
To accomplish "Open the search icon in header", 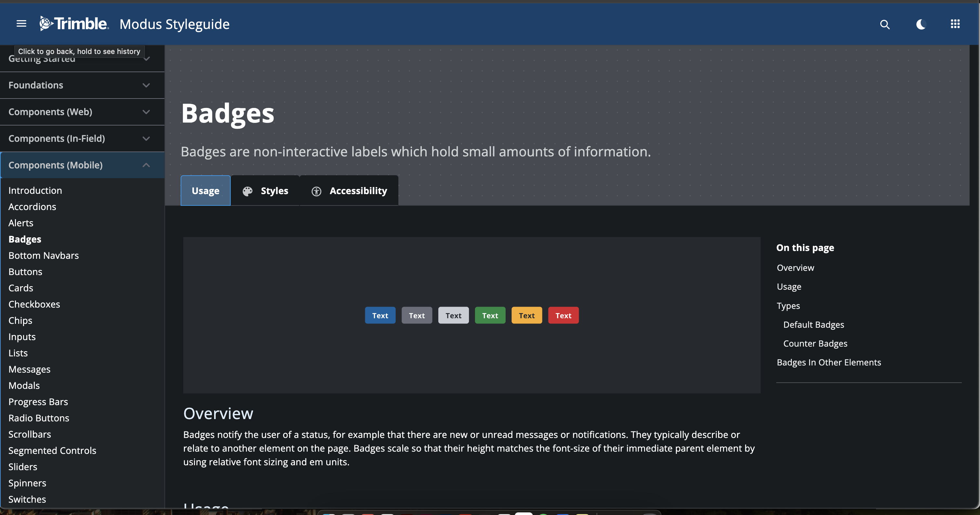I will 884,25.
